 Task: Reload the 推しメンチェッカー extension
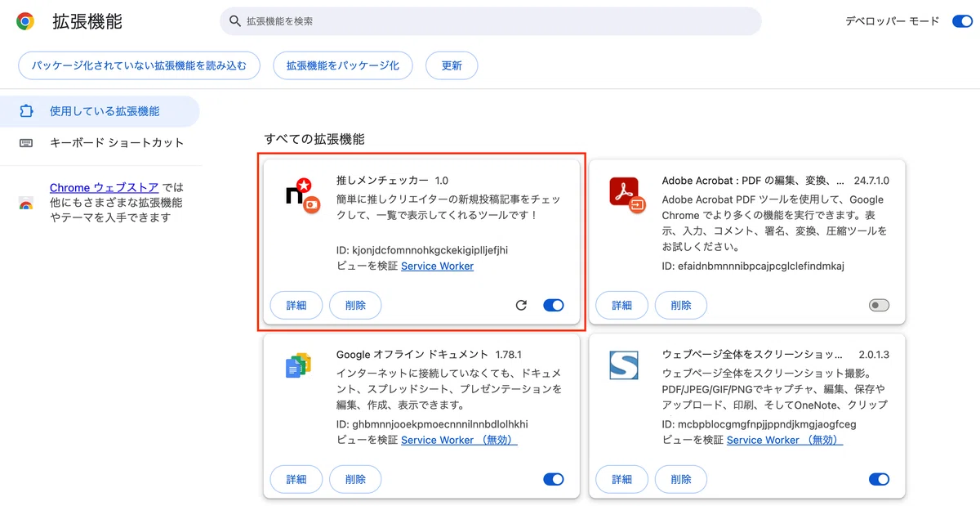pyautogui.click(x=521, y=306)
